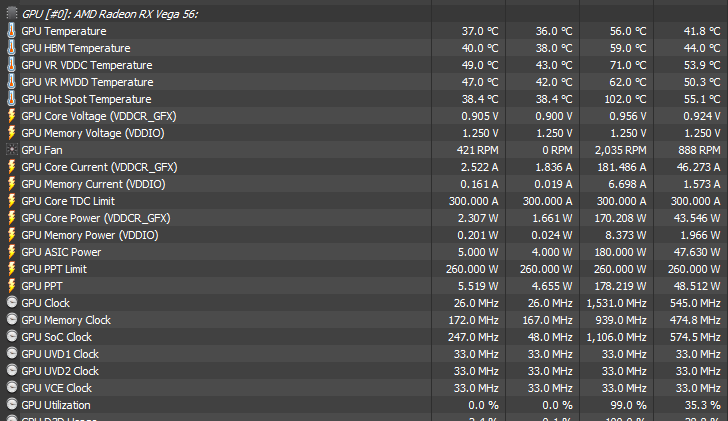
Task: Click the 1,531.0 MHz GPU Clock maximum
Action: pyautogui.click(x=617, y=303)
